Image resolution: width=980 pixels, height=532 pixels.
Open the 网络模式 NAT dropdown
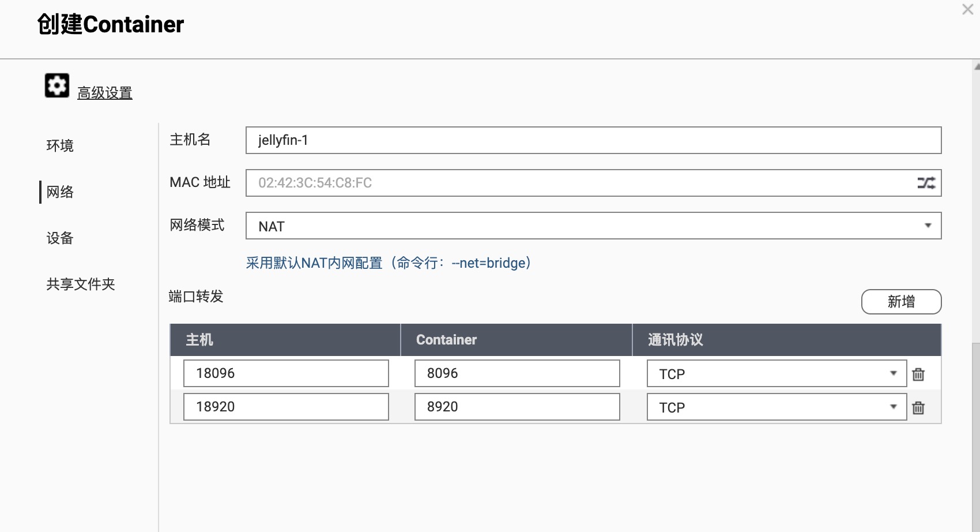pos(593,226)
